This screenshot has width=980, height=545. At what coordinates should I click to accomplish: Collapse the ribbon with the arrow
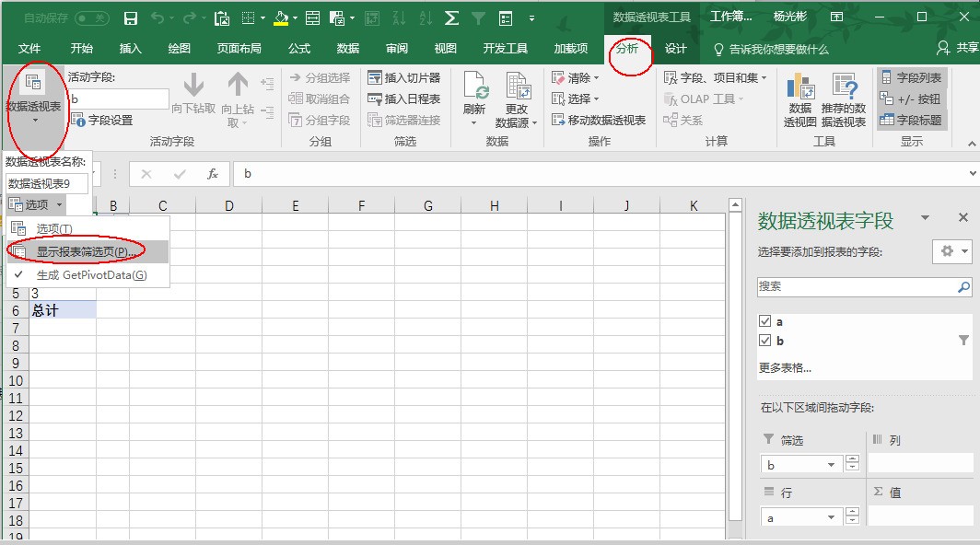click(971, 144)
